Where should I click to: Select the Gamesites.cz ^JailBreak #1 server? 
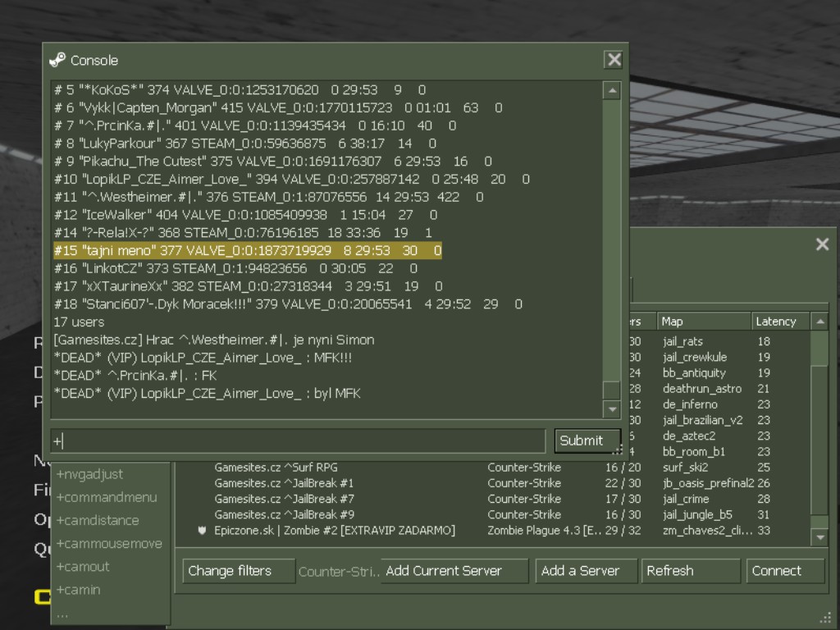click(x=493, y=482)
